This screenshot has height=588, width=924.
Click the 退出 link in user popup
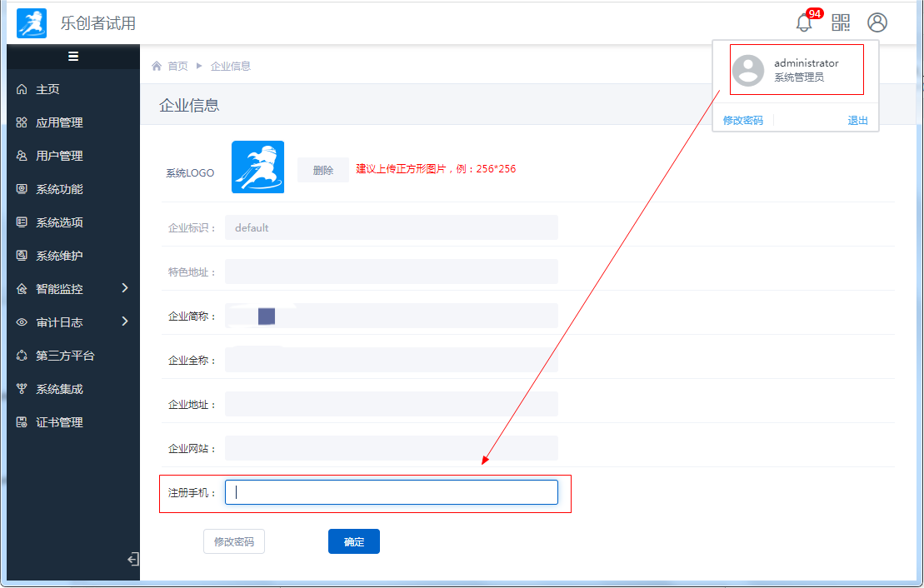[x=857, y=121]
